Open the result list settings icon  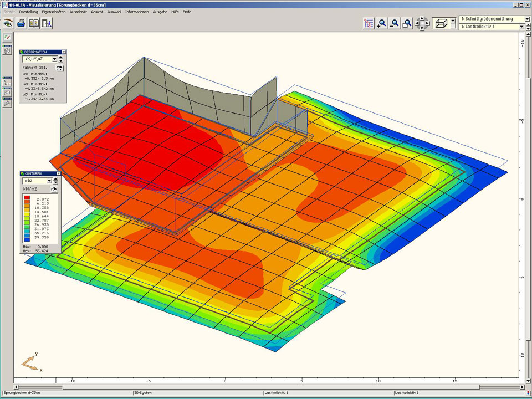[x=369, y=23]
